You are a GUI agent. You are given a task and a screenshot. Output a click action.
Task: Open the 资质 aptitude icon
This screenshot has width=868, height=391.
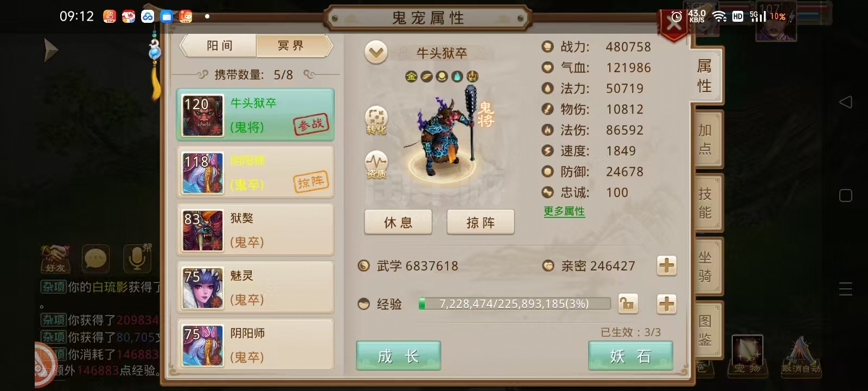point(376,165)
